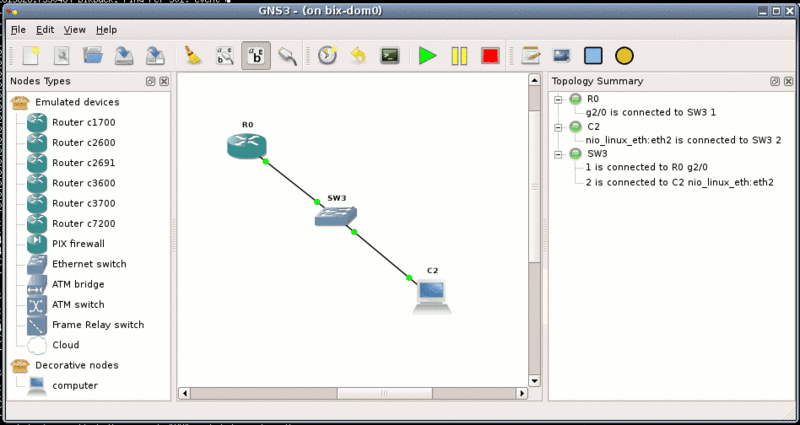This screenshot has width=800, height=425.
Task: Close the Nodes Types panel
Action: (x=164, y=82)
